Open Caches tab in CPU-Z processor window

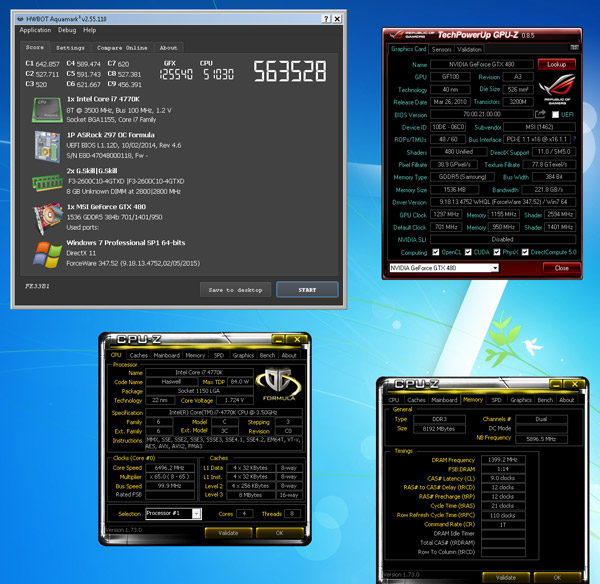[139, 355]
